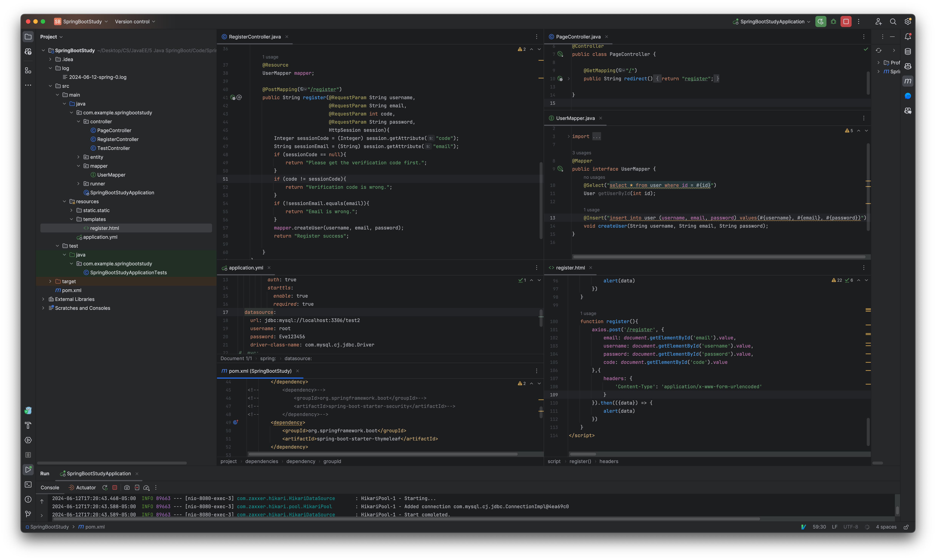Click pom.xml breadcrumb in status bar
Image resolution: width=936 pixels, height=560 pixels.
(91, 527)
